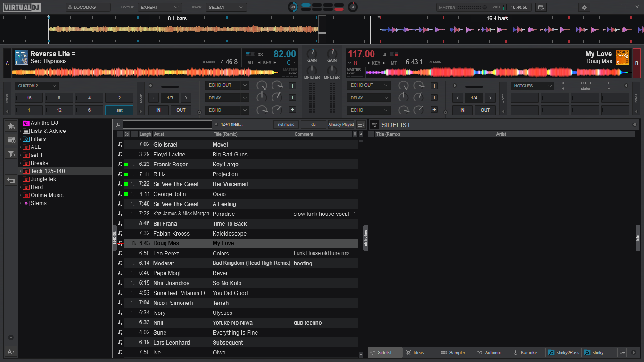This screenshot has height=362, width=644.
Task: Click the plus button beside deck B ECHO
Action: pyautogui.click(x=434, y=110)
